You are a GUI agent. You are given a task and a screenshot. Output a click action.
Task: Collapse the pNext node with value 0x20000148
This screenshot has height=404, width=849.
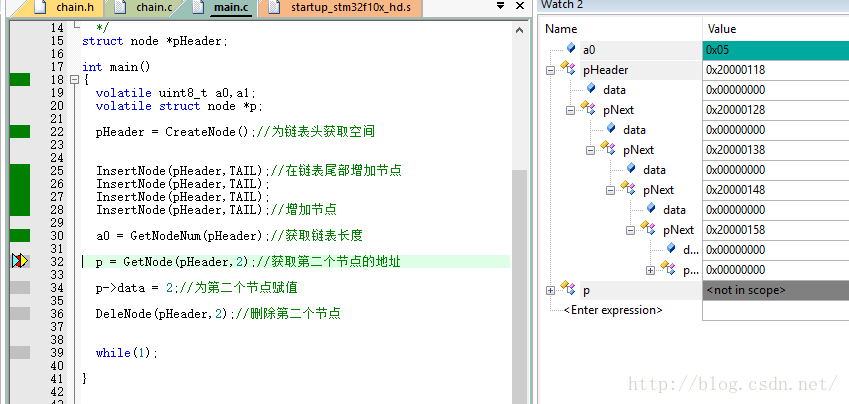pyautogui.click(x=611, y=190)
